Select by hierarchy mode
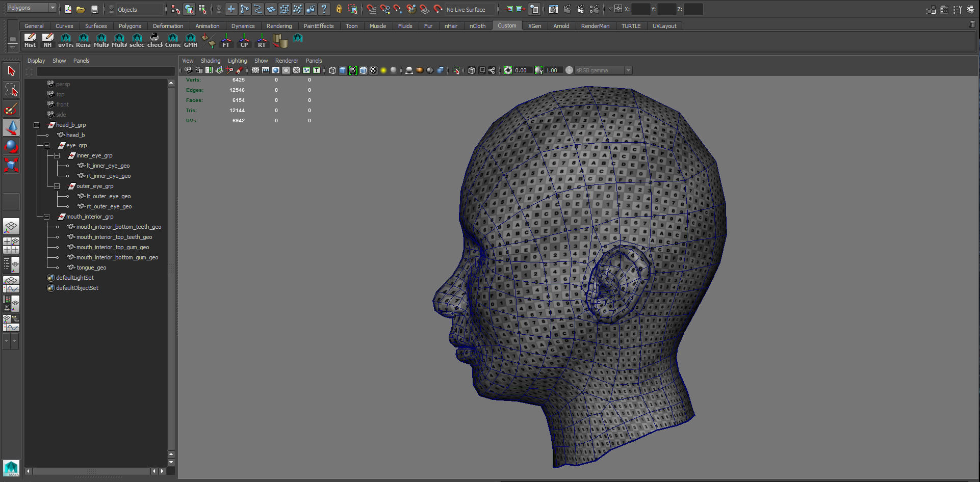 point(176,9)
